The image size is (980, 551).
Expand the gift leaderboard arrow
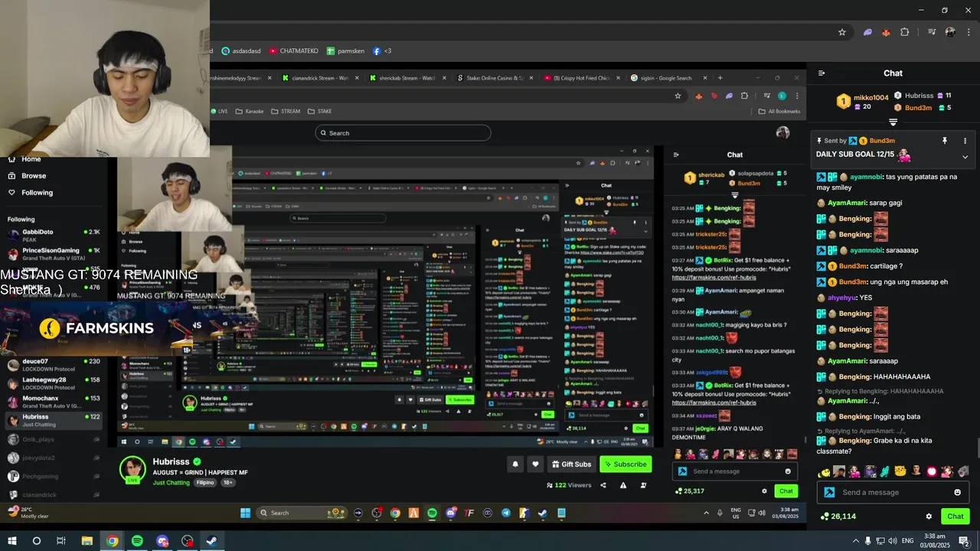click(893, 122)
